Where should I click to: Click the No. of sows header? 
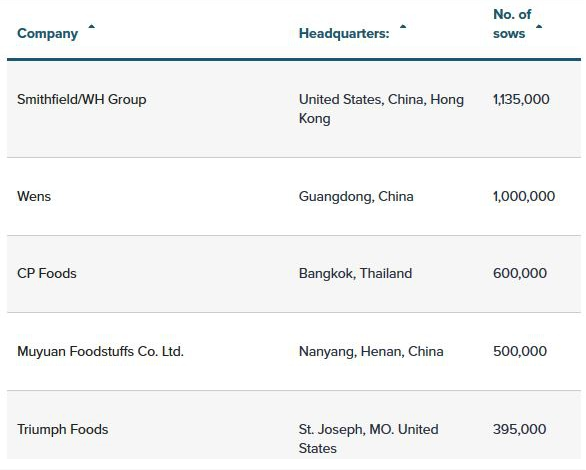[512, 24]
